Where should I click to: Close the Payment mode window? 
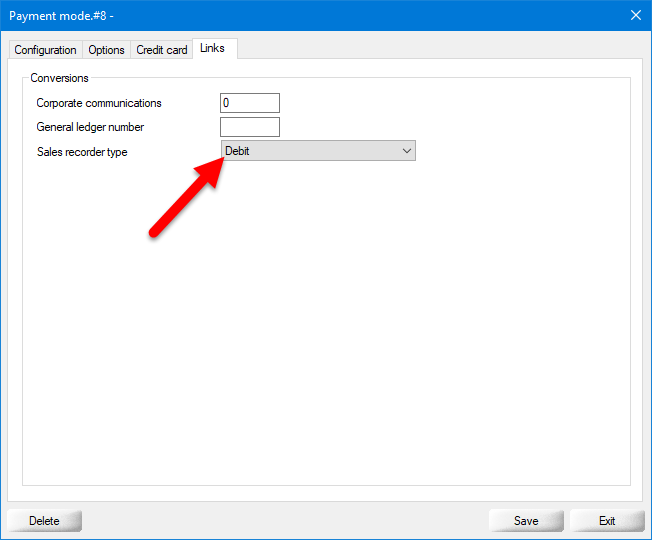coord(635,15)
